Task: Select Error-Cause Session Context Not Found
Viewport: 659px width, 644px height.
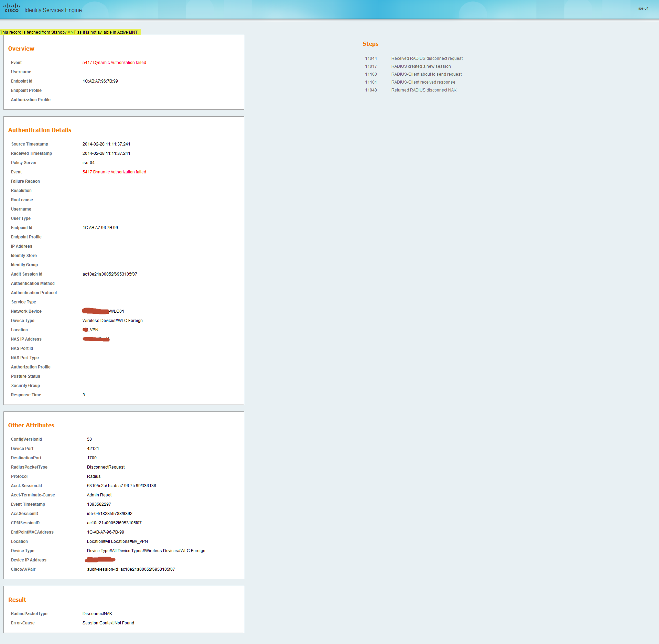Action: tap(108, 623)
